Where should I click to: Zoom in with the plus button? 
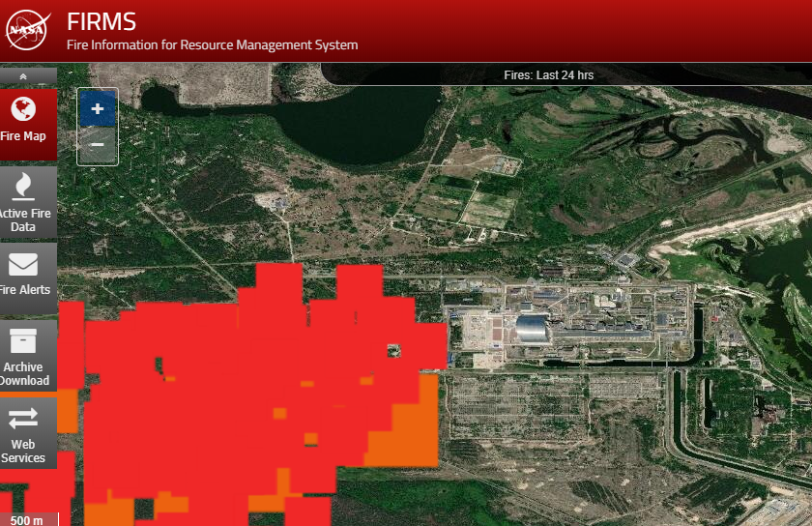(x=97, y=109)
